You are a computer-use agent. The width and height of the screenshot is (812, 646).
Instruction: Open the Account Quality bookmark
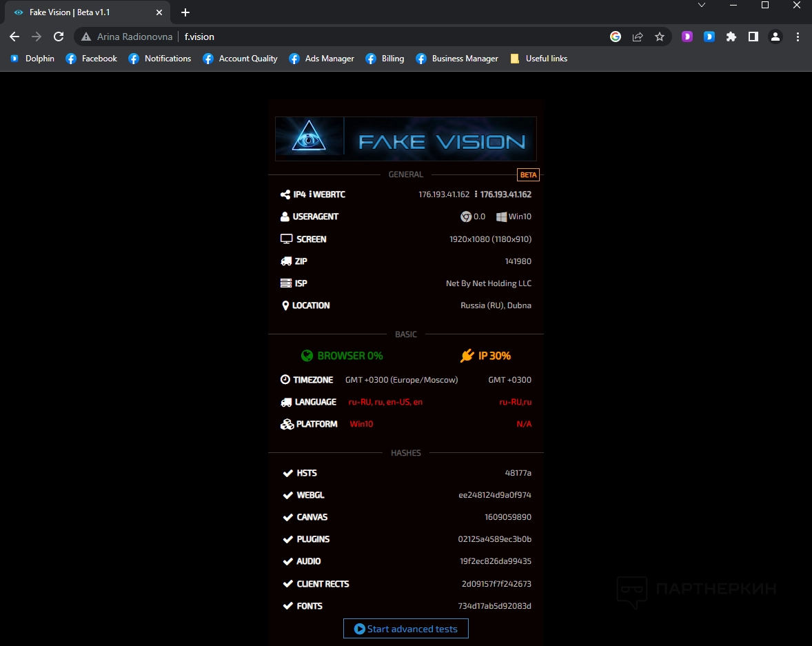point(241,59)
